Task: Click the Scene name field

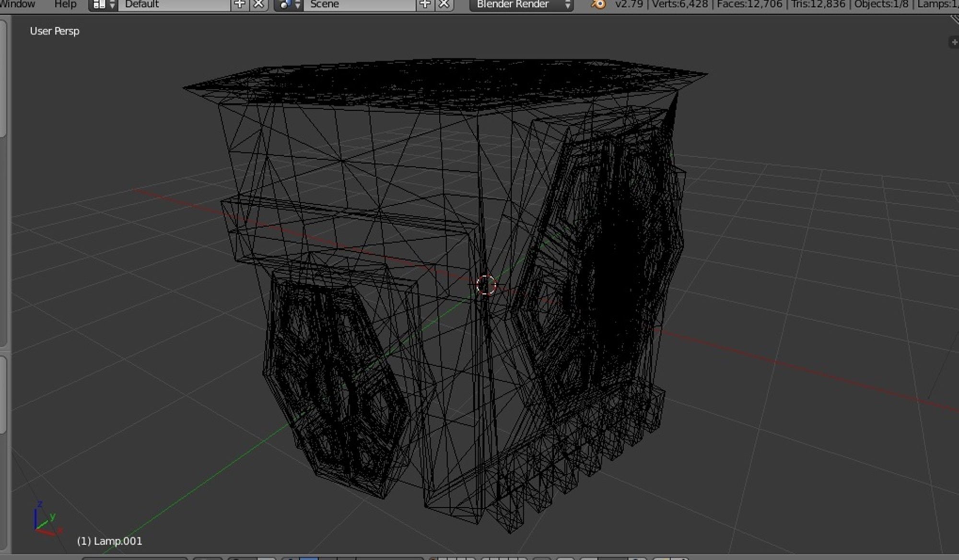Action: pyautogui.click(x=360, y=4)
